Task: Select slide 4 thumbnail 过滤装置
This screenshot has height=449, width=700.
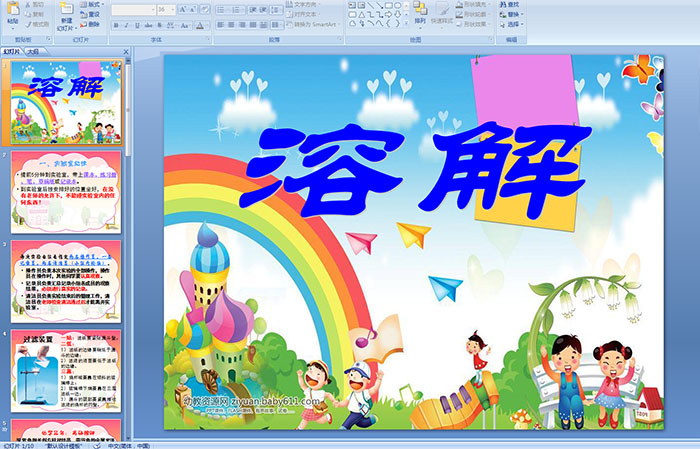Action: click(66, 371)
